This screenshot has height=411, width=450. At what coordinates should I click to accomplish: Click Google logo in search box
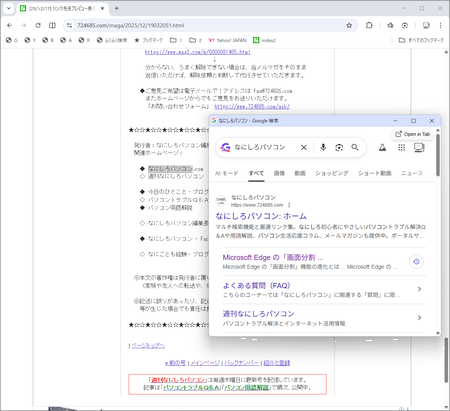click(225, 147)
